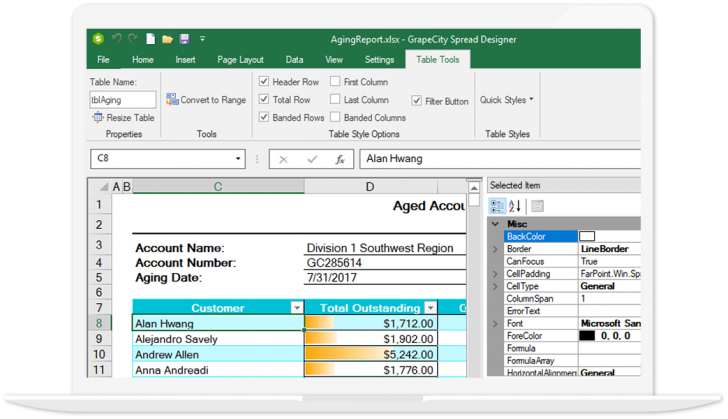Enable the Last Column checkbox
This screenshot has height=419, width=728.
tap(335, 99)
